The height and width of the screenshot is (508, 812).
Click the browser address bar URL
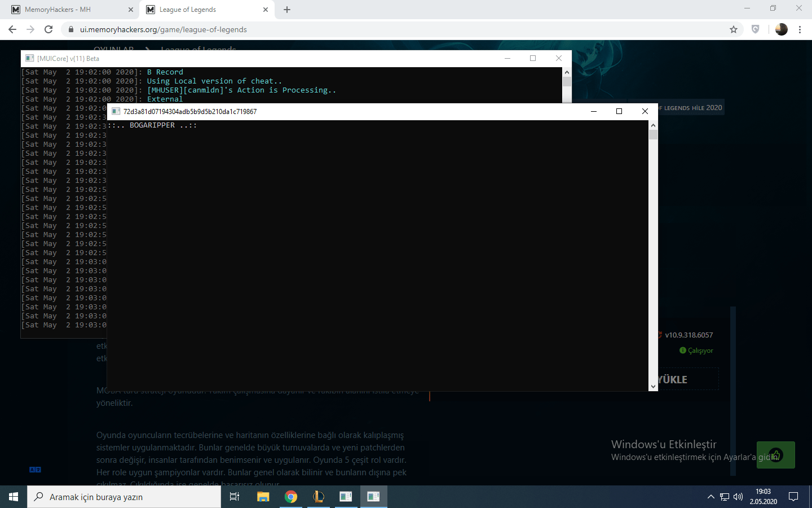pyautogui.click(x=163, y=29)
